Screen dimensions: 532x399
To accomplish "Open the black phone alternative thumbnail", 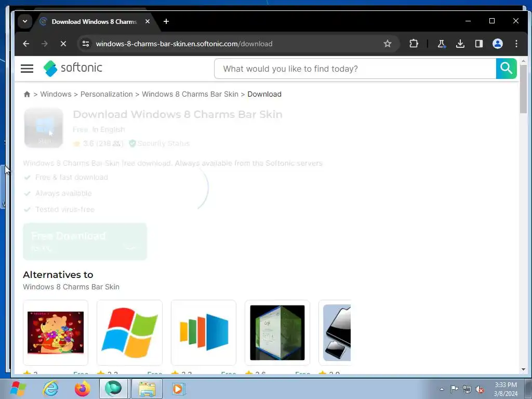I will click(x=335, y=332).
